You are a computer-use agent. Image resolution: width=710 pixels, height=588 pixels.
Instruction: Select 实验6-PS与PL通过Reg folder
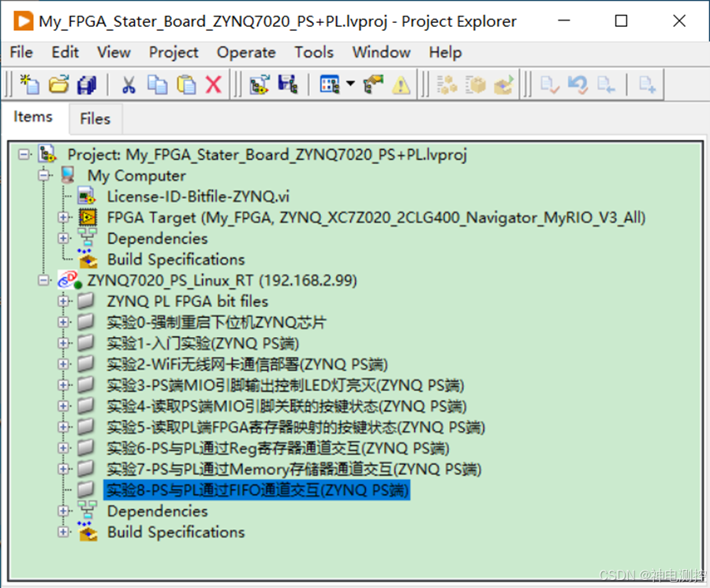pyautogui.click(x=278, y=448)
